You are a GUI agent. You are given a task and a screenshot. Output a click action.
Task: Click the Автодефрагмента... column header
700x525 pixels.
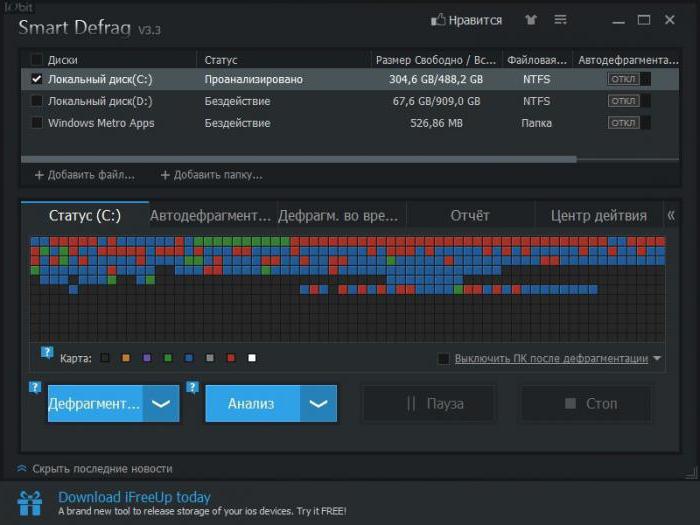pyautogui.click(x=628, y=60)
